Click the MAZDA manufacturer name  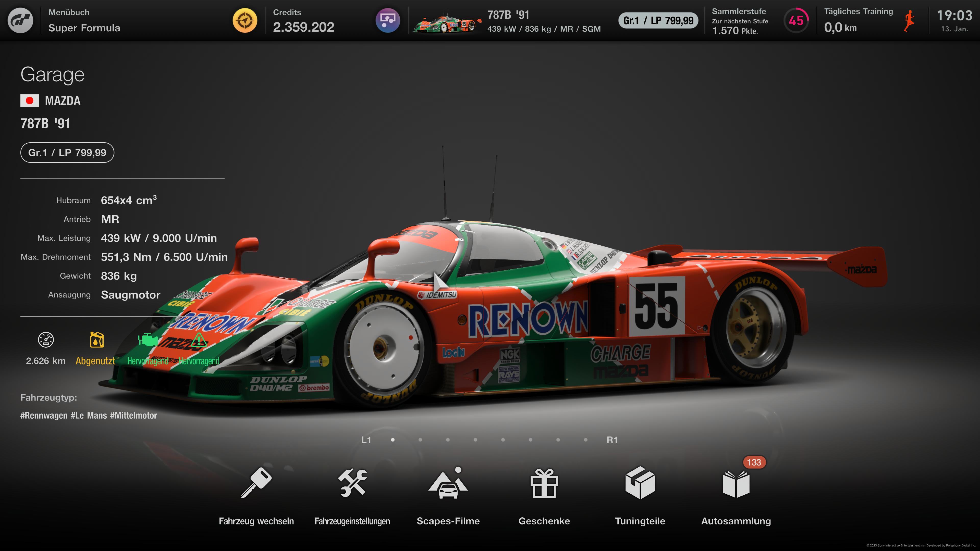pos(63,101)
